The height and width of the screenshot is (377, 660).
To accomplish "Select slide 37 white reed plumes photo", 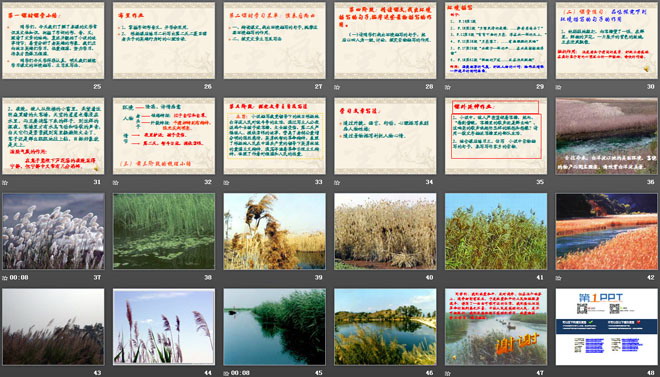I will pyautogui.click(x=53, y=231).
